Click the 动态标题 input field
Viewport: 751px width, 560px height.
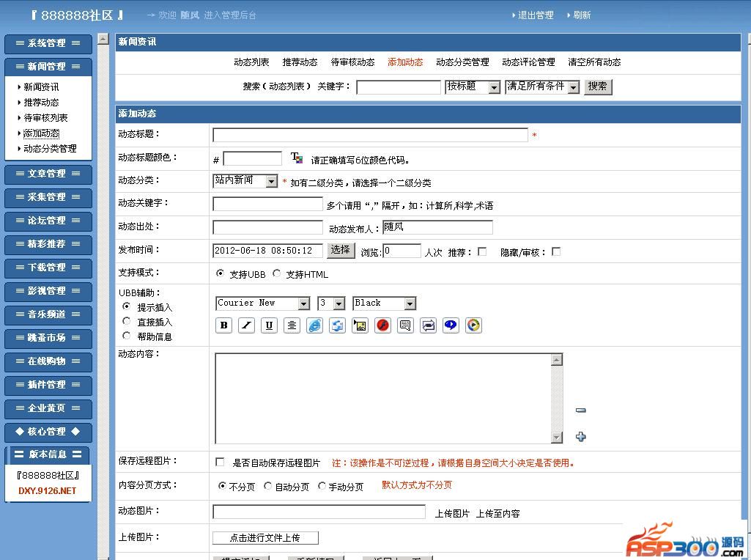[x=370, y=135]
